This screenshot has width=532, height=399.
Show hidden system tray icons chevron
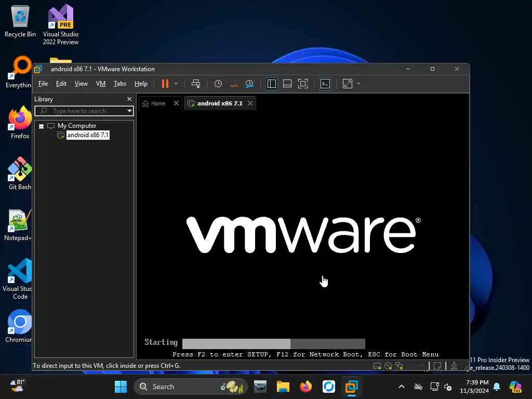click(402, 387)
